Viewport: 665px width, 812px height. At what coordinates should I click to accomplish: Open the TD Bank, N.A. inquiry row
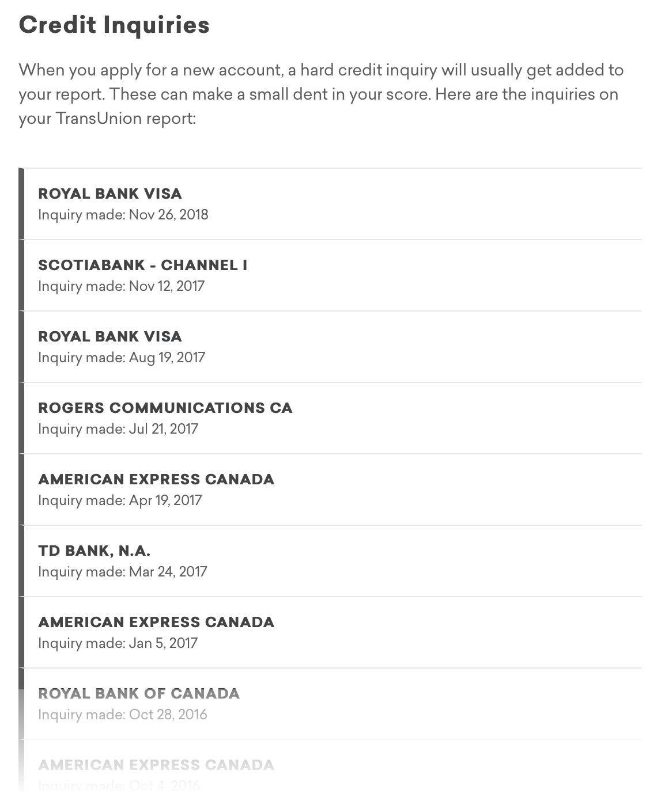click(330, 561)
